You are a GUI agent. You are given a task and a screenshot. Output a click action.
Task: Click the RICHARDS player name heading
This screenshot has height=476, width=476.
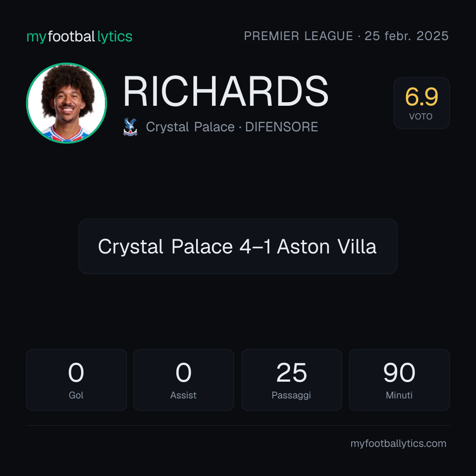(226, 91)
